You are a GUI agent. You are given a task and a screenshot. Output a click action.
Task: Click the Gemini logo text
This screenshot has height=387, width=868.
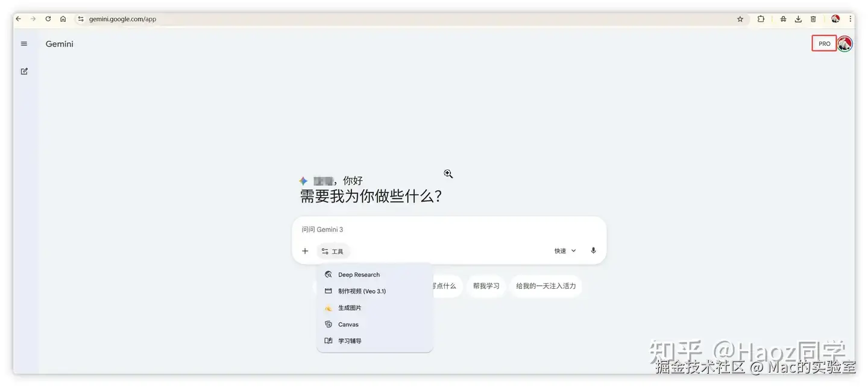click(x=60, y=44)
